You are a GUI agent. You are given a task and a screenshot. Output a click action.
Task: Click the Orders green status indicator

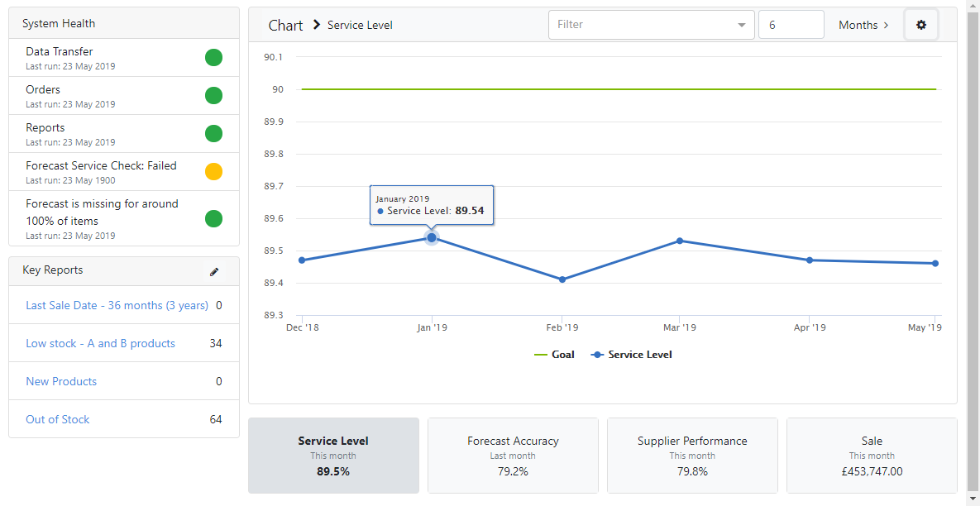pyautogui.click(x=213, y=96)
